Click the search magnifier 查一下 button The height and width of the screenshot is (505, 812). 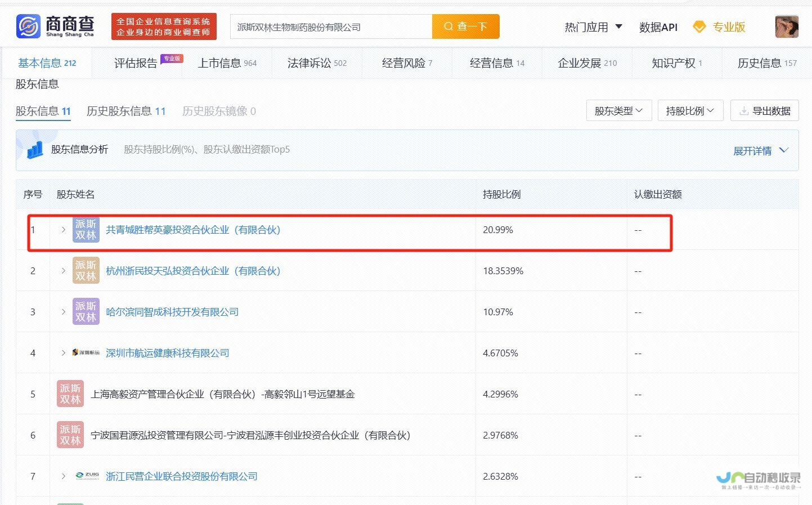[465, 26]
